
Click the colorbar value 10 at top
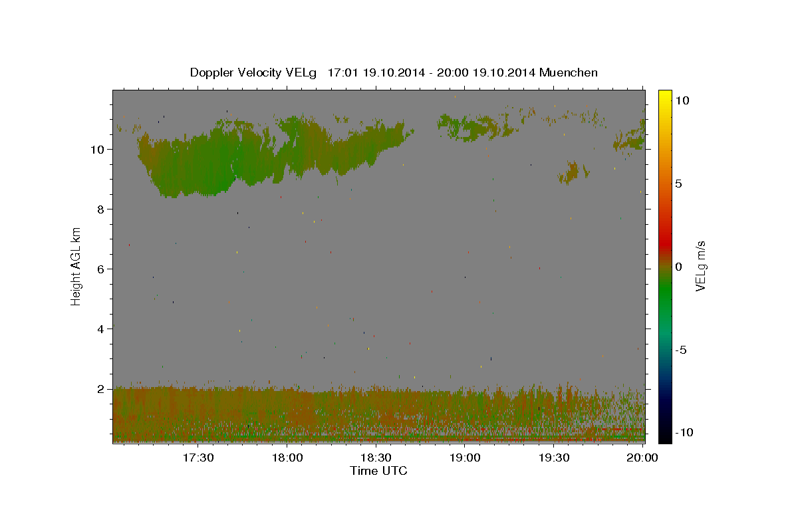682,100
